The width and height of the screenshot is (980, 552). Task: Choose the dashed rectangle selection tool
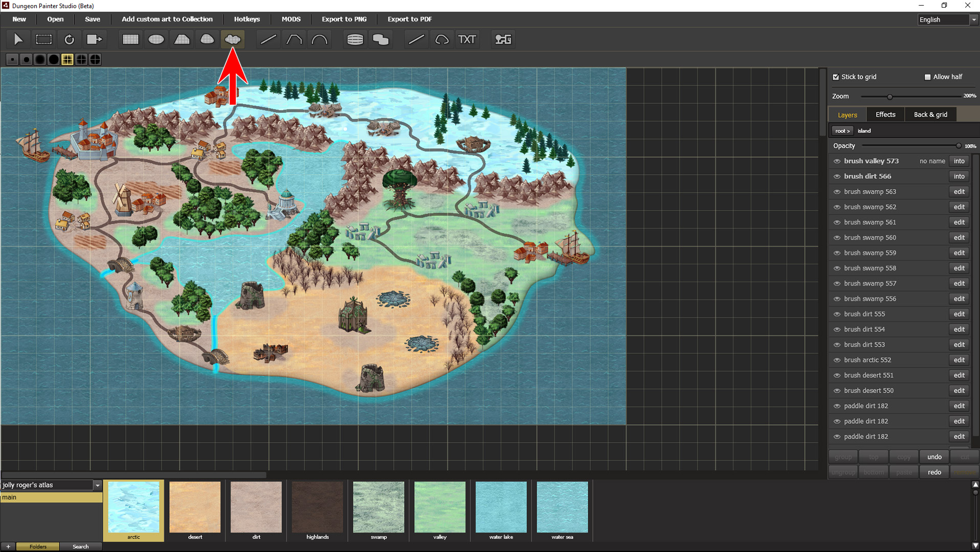click(x=43, y=39)
